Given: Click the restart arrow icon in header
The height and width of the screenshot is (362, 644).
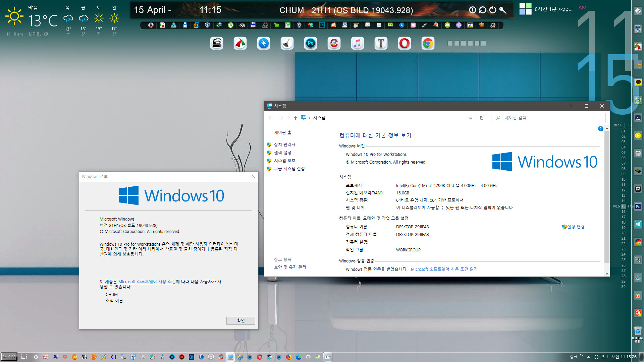Looking at the screenshot, I should pyautogui.click(x=482, y=10).
